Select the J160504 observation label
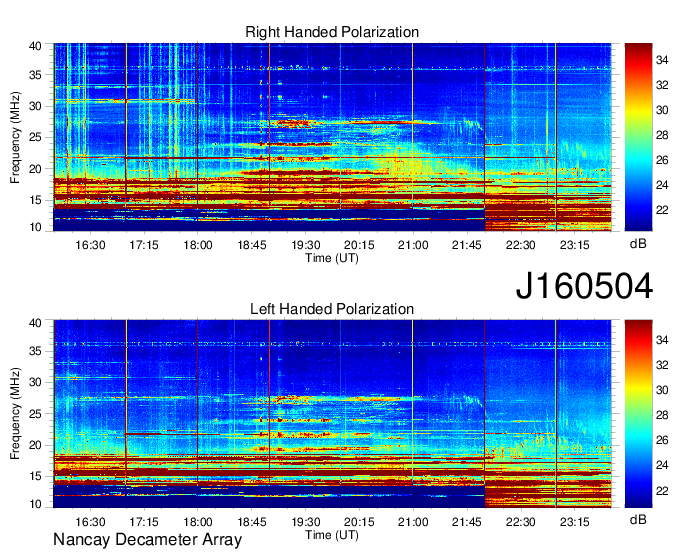The image size is (680, 552). 584,286
